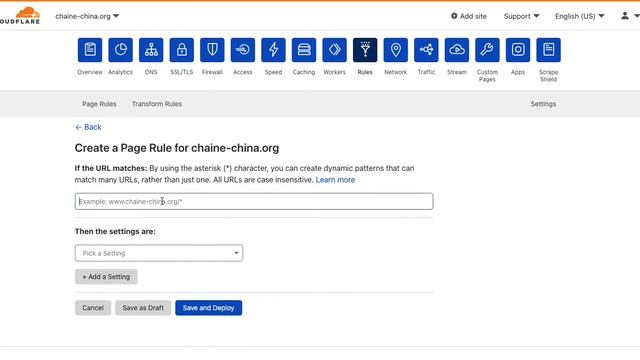
Task: Open the Custom Pages wrench icon
Action: pyautogui.click(x=487, y=50)
